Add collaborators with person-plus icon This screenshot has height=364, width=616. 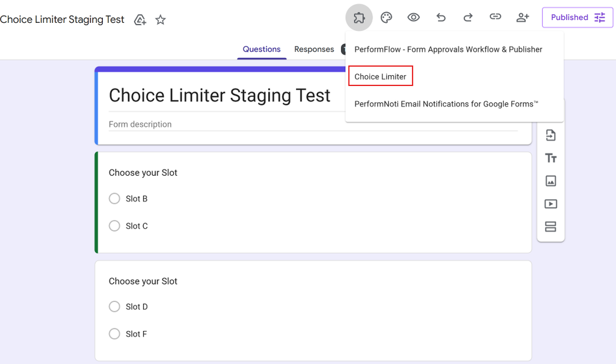pos(523,17)
